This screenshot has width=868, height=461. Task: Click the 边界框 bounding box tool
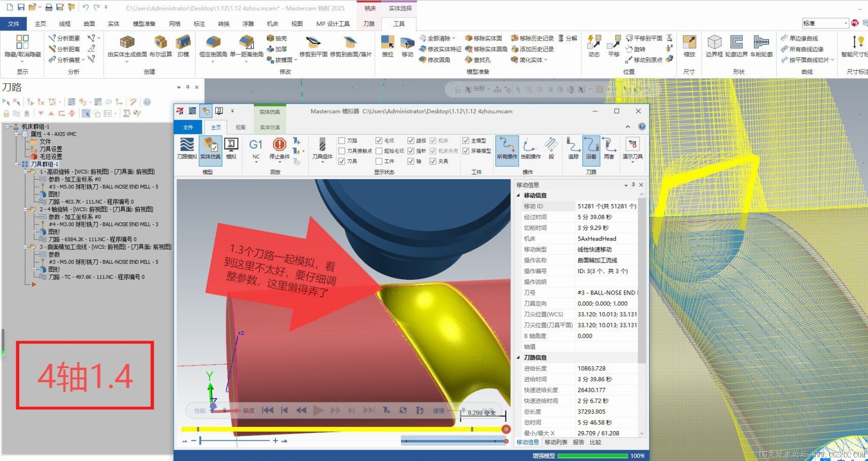point(714,47)
